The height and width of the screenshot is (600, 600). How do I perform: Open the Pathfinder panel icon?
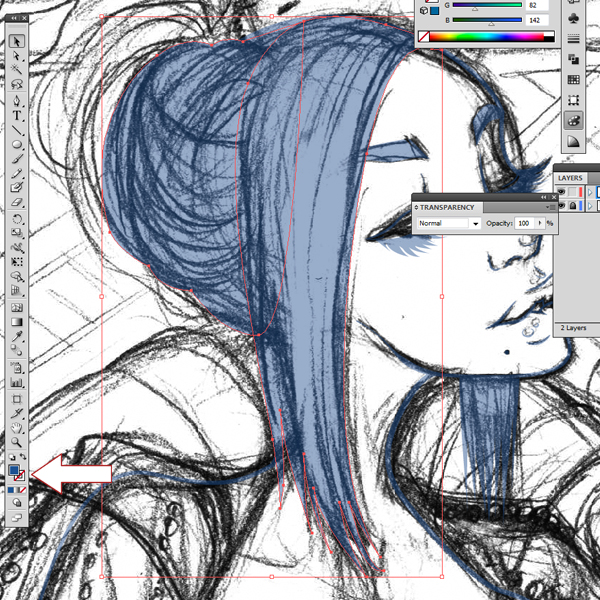pos(573,59)
